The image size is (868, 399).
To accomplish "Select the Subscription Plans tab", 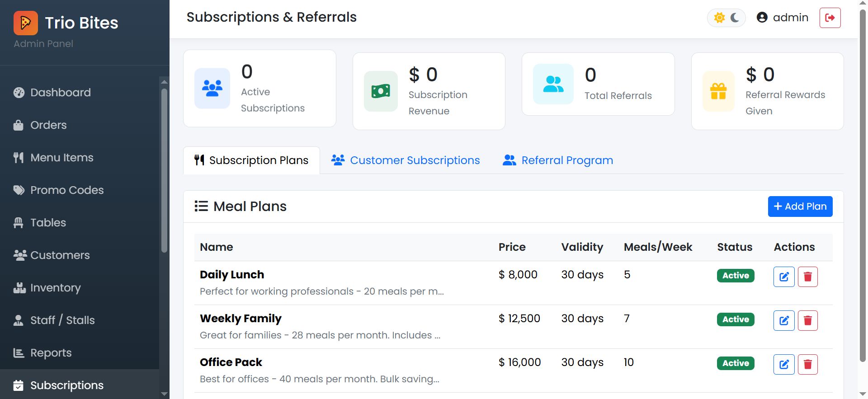I will tap(251, 160).
